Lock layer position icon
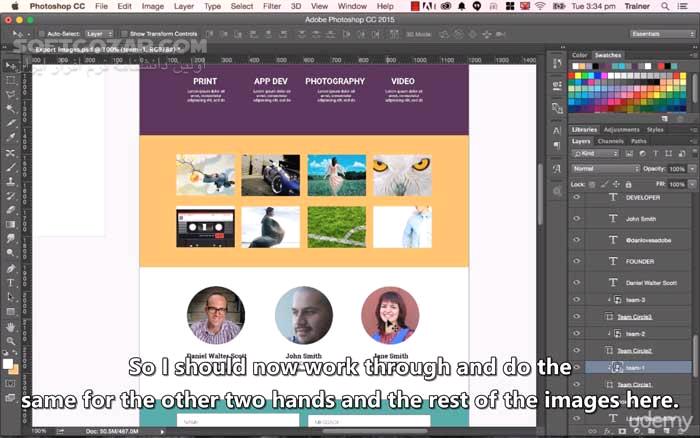 [x=617, y=184]
